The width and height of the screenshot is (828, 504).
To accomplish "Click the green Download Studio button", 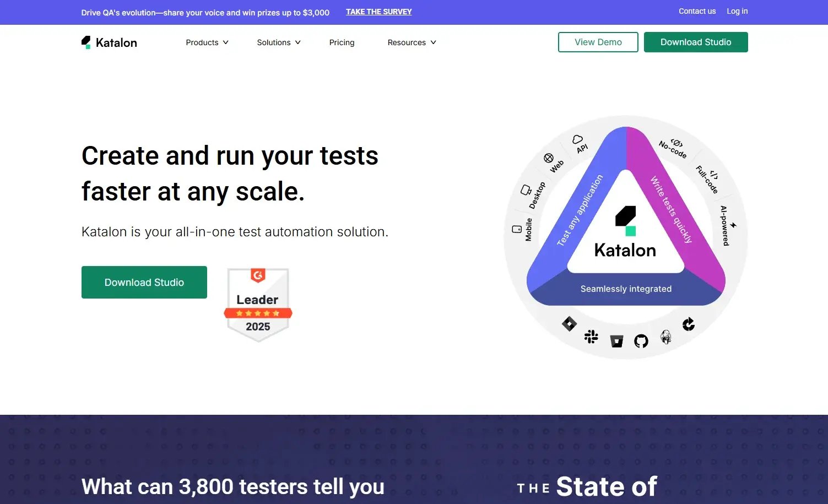I will click(144, 282).
